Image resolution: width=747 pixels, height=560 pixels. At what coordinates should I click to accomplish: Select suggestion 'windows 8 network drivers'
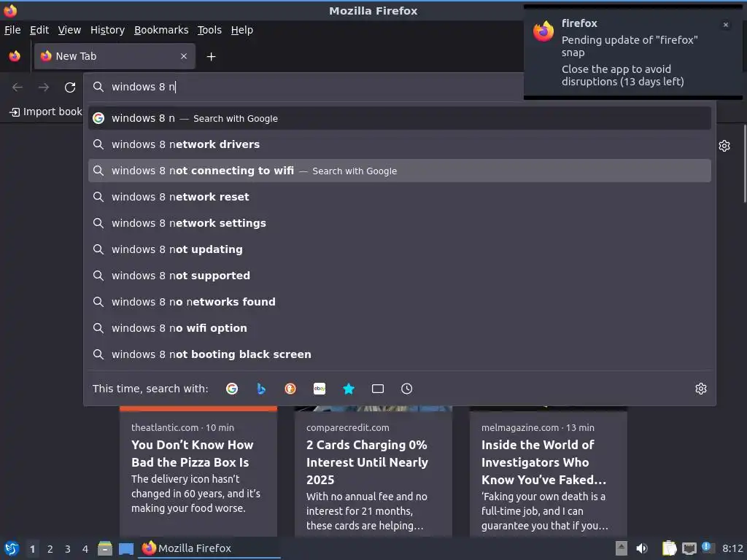(x=399, y=144)
